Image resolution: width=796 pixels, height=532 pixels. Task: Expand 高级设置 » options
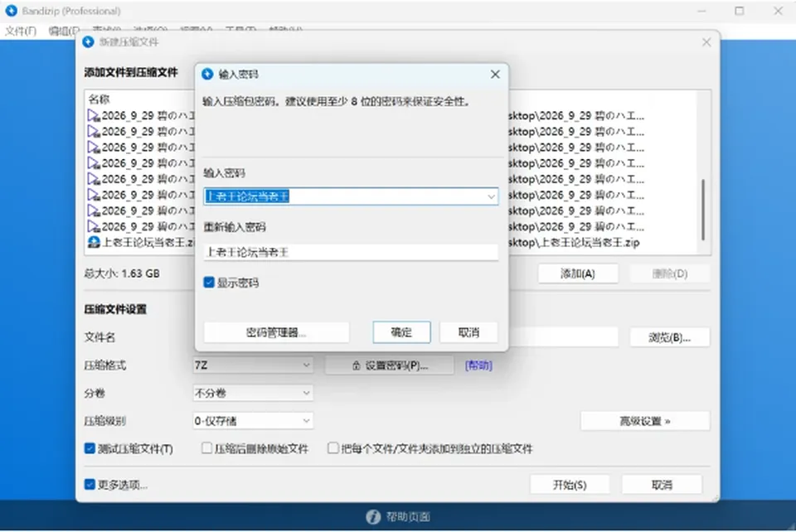645,421
